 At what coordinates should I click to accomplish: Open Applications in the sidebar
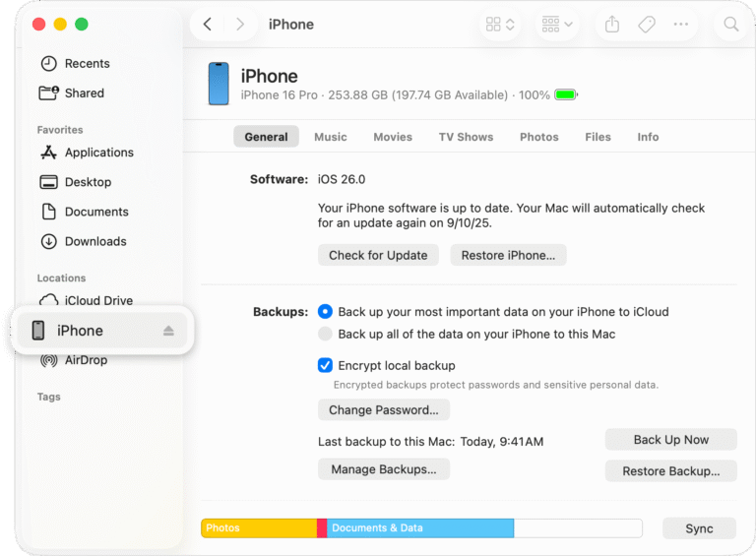coord(87,153)
